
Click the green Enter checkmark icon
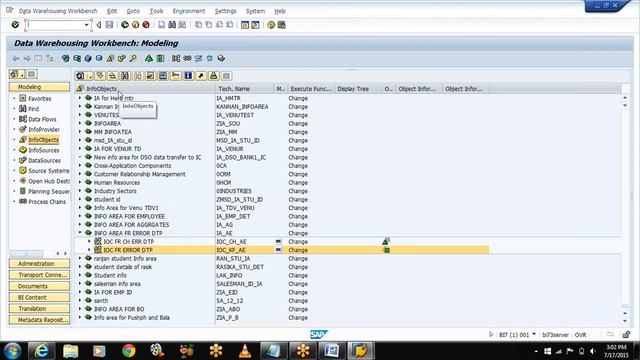pyautogui.click(x=15, y=25)
